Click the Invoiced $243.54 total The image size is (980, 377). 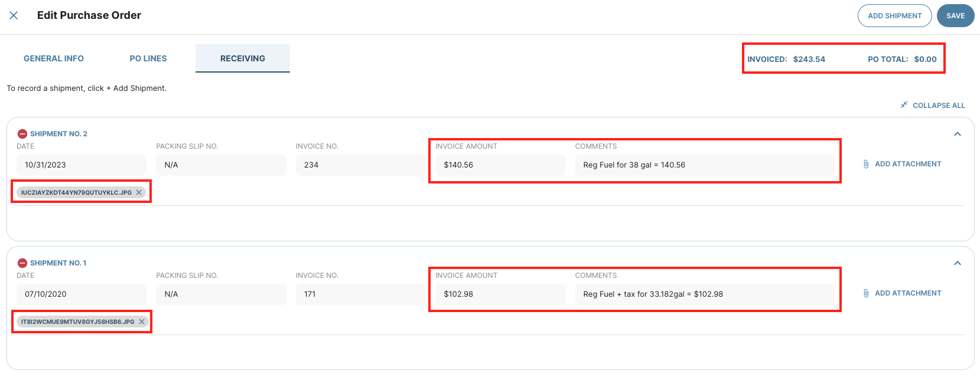786,59
